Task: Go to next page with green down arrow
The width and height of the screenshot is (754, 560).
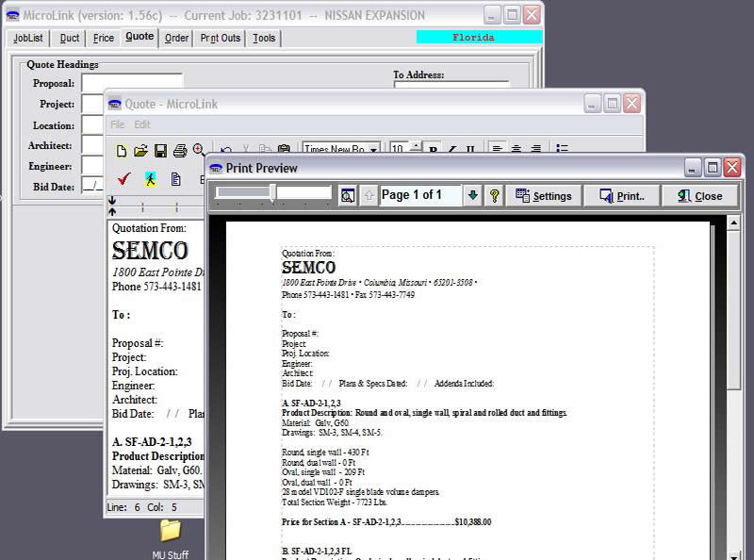Action: pos(473,195)
